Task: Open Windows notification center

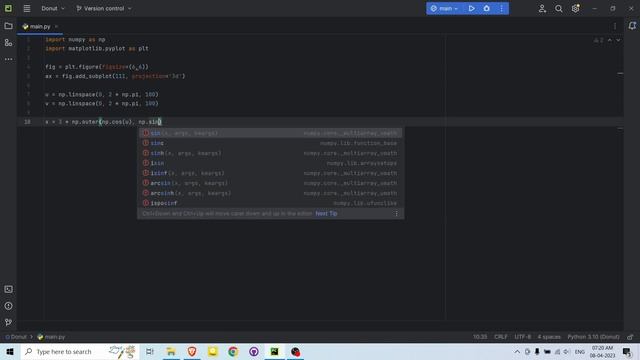Action: (627, 351)
